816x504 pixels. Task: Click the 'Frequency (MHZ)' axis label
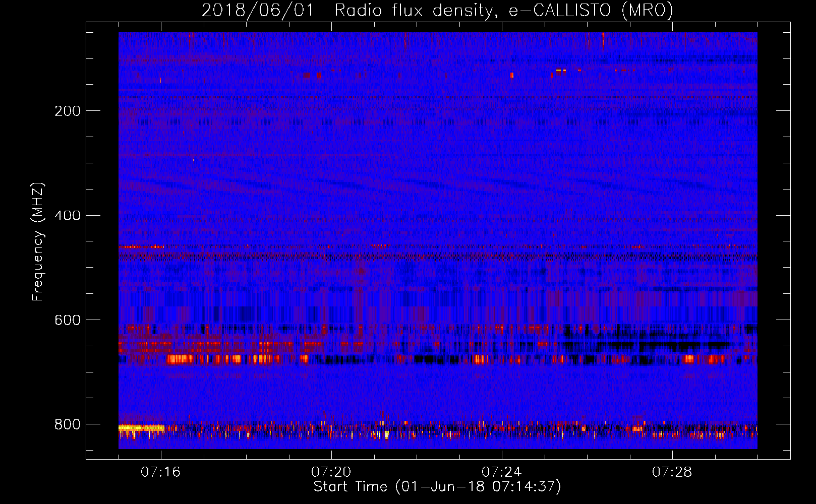click(37, 241)
